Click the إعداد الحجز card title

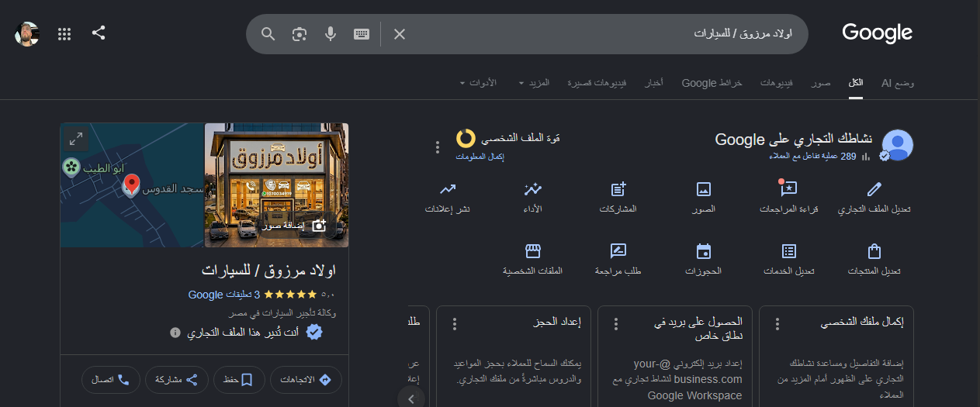pyautogui.click(x=557, y=321)
